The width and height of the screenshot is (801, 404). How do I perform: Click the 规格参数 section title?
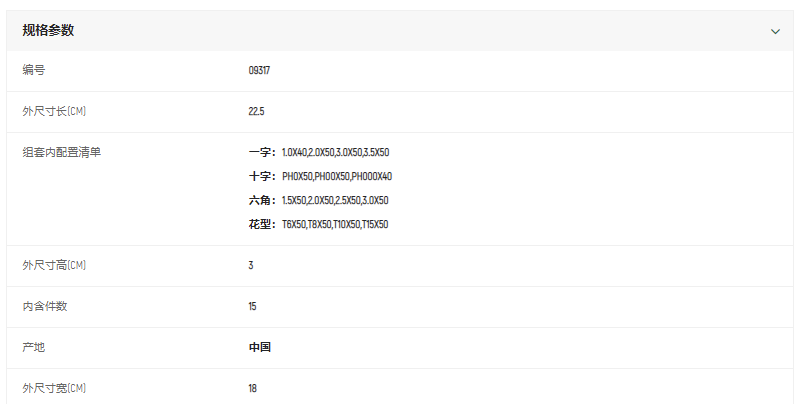click(48, 31)
